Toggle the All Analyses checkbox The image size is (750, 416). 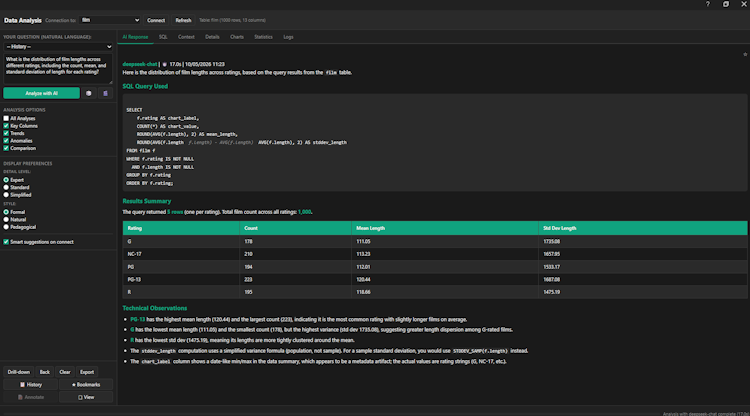[6, 118]
